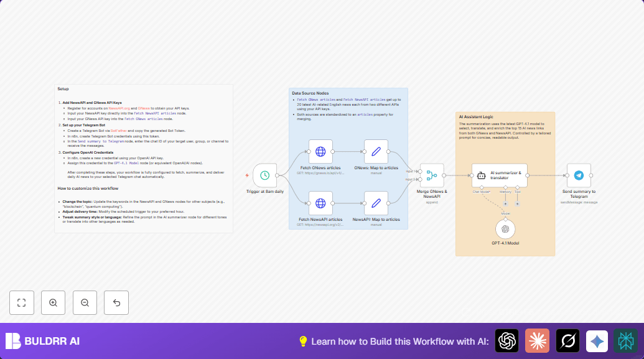Screen dimensions: 644x359
Task: Click the 'Trigger at 8am daily' label
Action: [x=265, y=192]
